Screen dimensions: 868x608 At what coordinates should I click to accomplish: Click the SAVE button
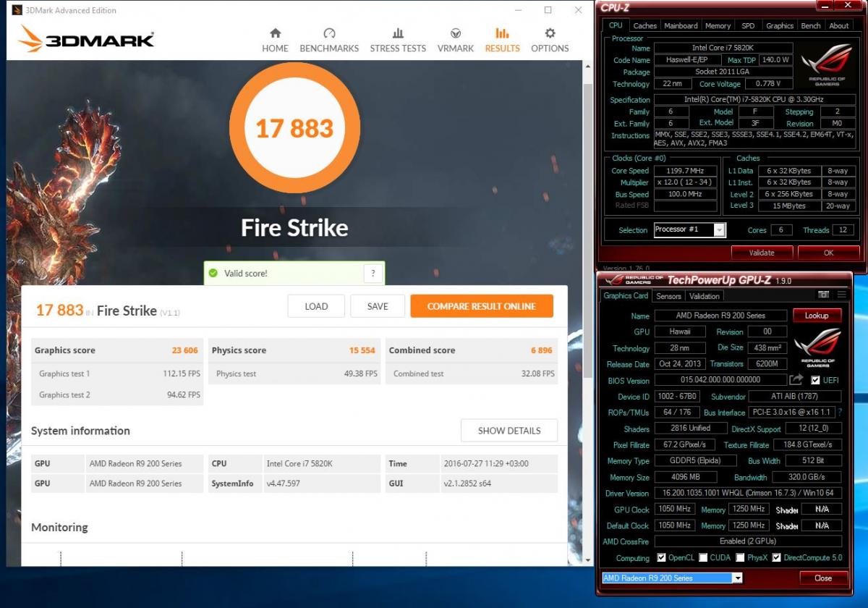pyautogui.click(x=378, y=306)
